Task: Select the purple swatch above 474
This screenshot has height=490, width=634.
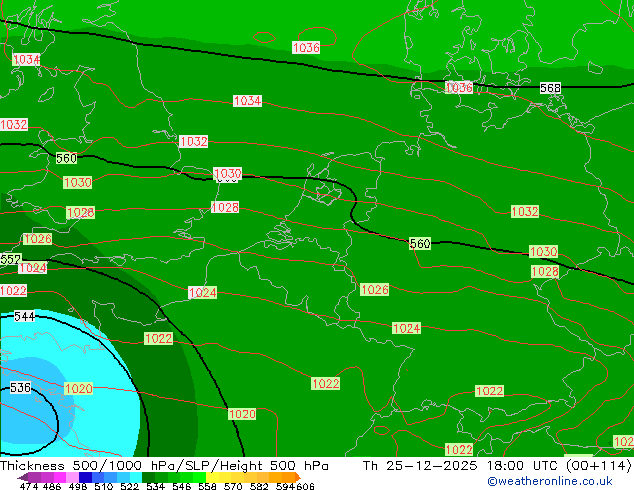Action: pyautogui.click(x=35, y=477)
